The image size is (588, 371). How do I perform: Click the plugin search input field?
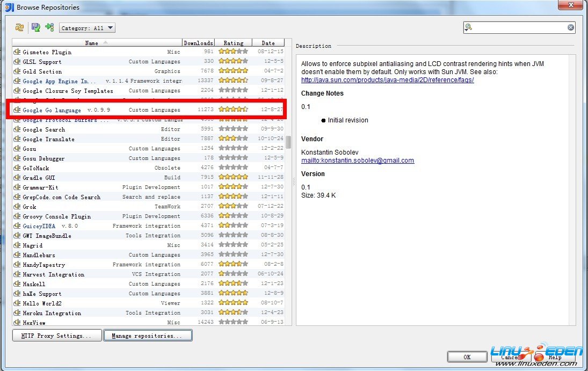point(519,27)
